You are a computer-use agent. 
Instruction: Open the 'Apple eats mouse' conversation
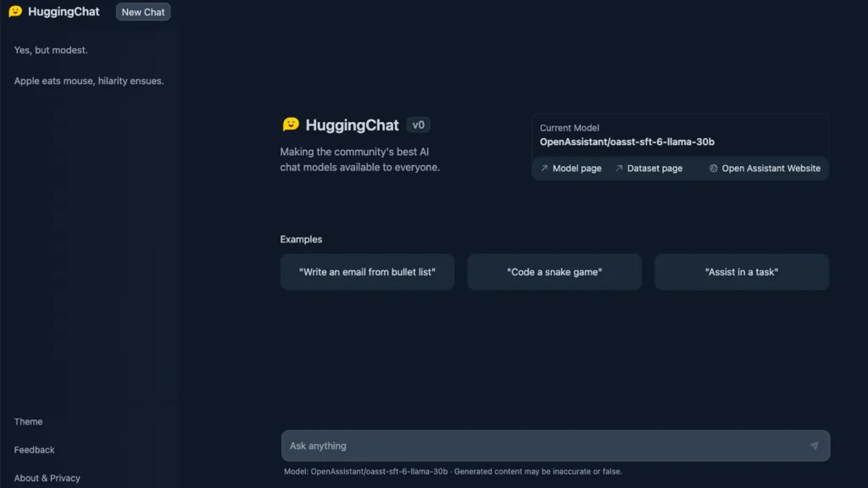point(87,80)
